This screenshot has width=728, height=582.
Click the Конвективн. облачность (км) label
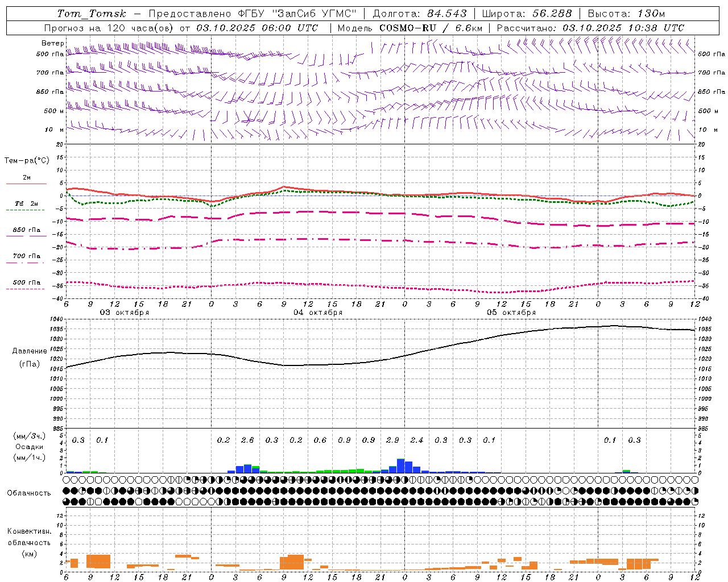pos(29,542)
